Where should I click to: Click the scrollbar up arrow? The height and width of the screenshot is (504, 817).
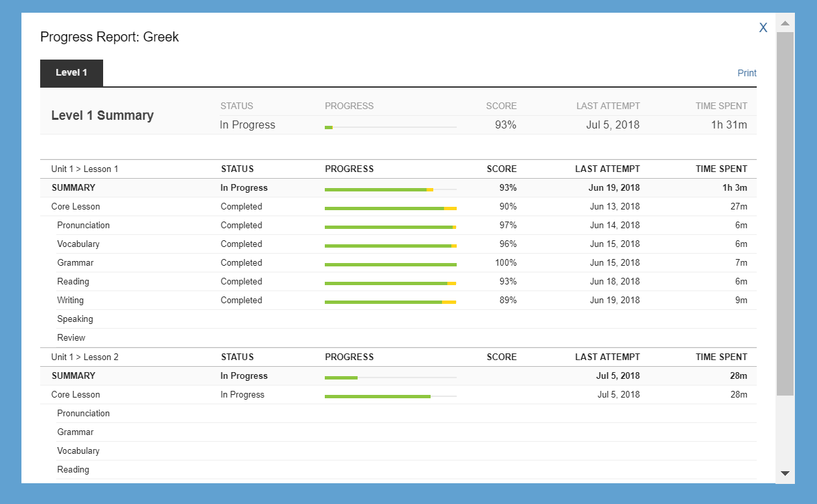(786, 23)
